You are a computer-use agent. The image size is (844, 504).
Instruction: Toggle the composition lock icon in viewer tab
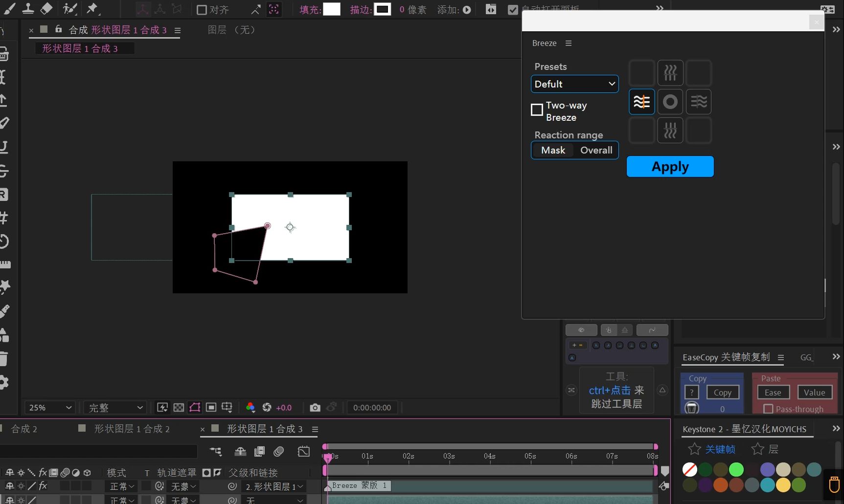[x=58, y=29]
